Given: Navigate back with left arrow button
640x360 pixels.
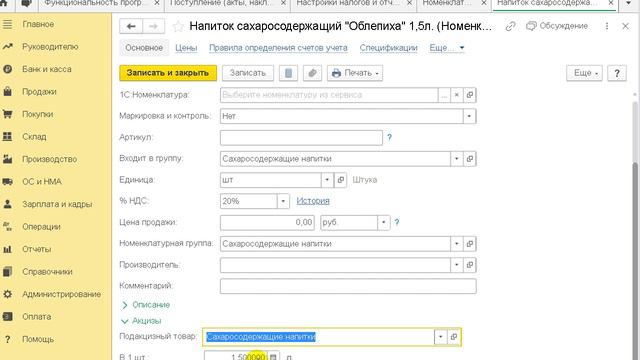Looking at the screenshot, I should pos(131,27).
